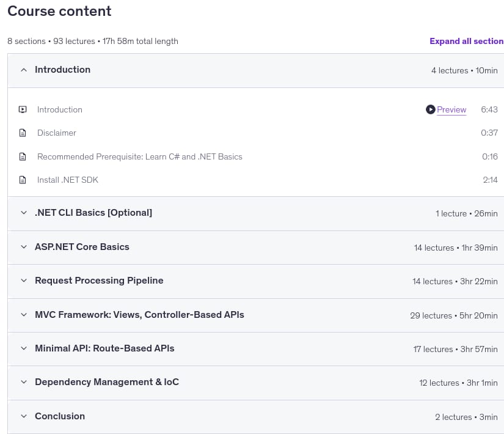Click the '2 lectures • 3min' summary
This screenshot has width=504, height=434.
(x=466, y=417)
